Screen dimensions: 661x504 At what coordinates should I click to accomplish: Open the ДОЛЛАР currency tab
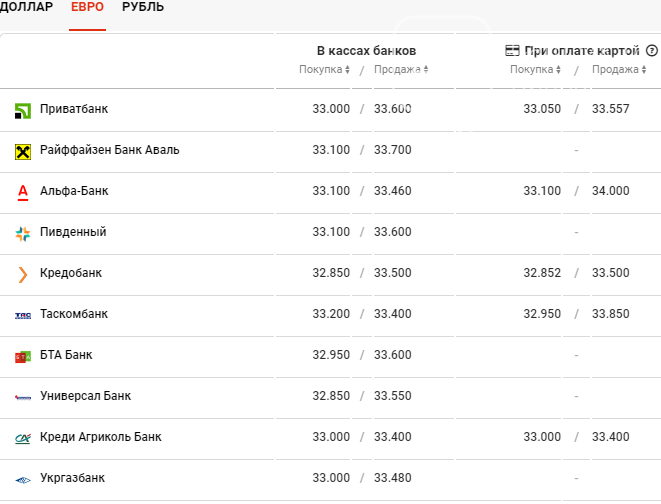click(26, 7)
